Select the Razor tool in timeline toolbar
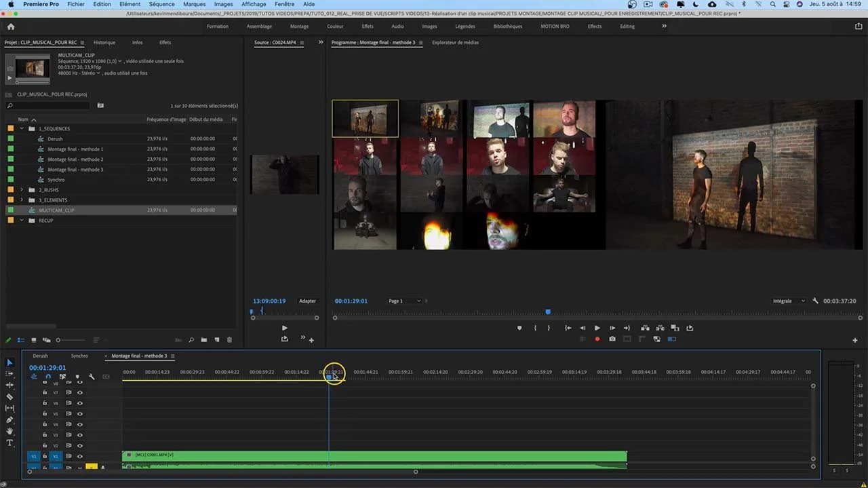Viewport: 868px width, 488px height. (9, 396)
